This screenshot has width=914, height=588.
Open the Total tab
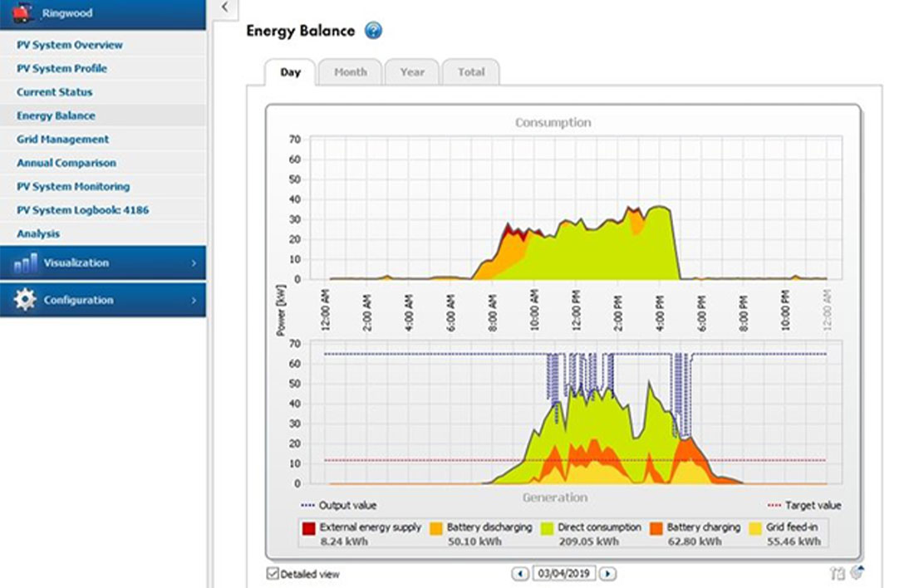click(471, 72)
